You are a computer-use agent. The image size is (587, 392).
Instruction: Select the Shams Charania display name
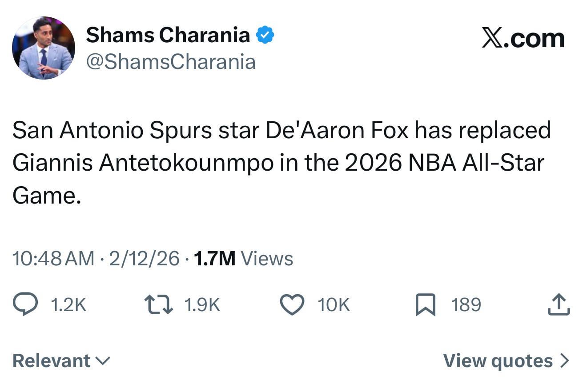coord(168,34)
